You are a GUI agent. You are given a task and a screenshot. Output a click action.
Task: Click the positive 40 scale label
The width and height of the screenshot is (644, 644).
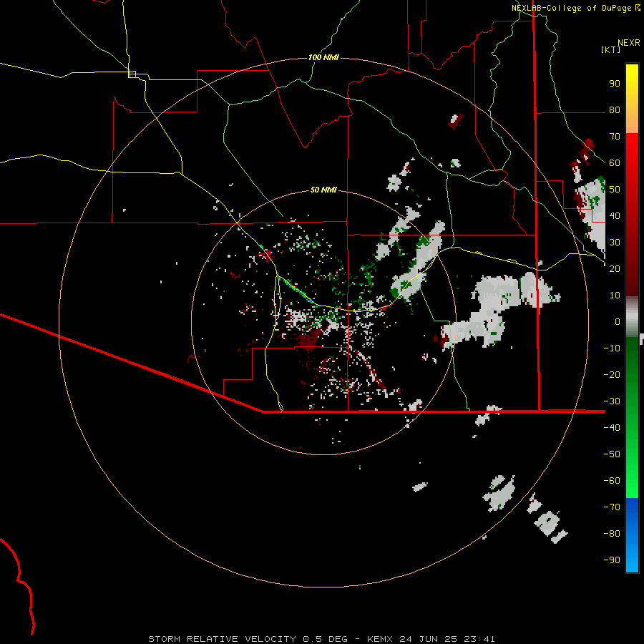[615, 215]
